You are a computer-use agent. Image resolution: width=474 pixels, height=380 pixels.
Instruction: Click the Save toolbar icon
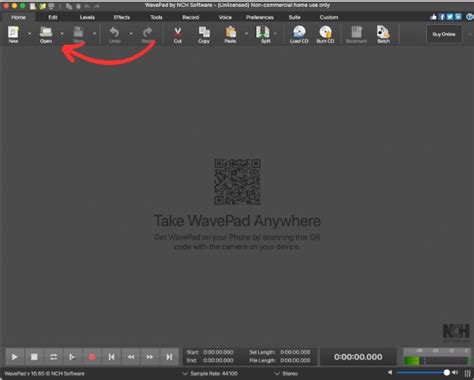(78, 34)
